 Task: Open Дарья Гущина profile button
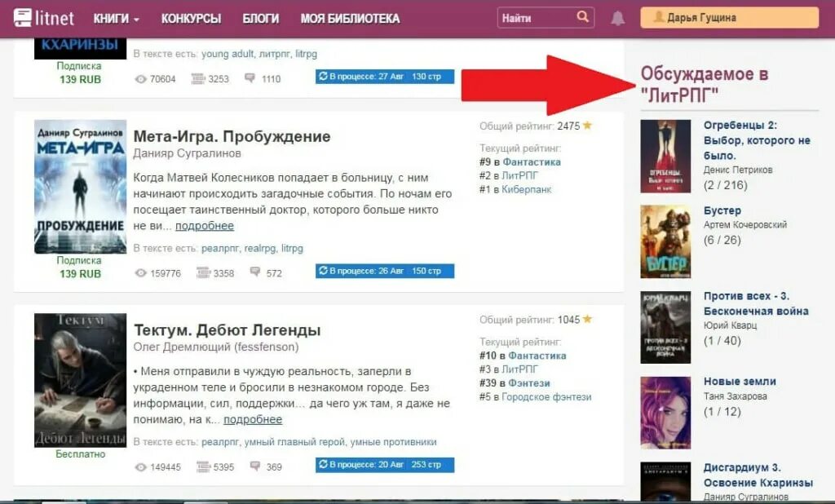tap(730, 18)
